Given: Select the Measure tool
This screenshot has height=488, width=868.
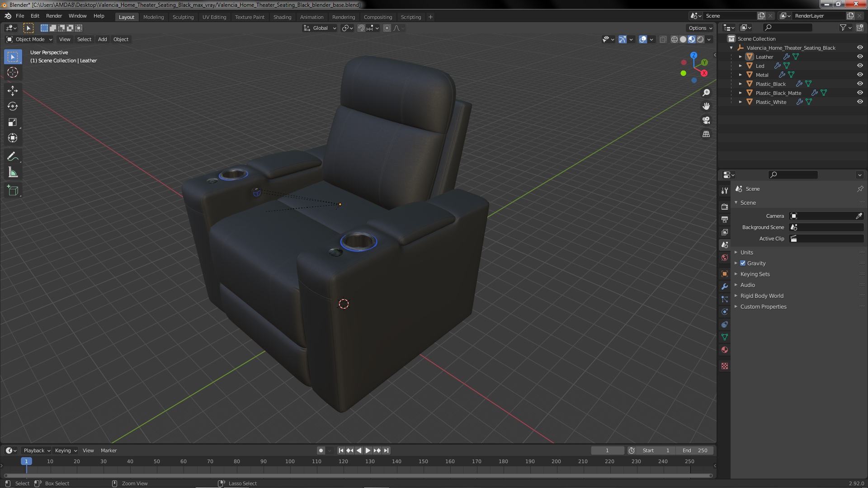Looking at the screenshot, I should point(13,173).
